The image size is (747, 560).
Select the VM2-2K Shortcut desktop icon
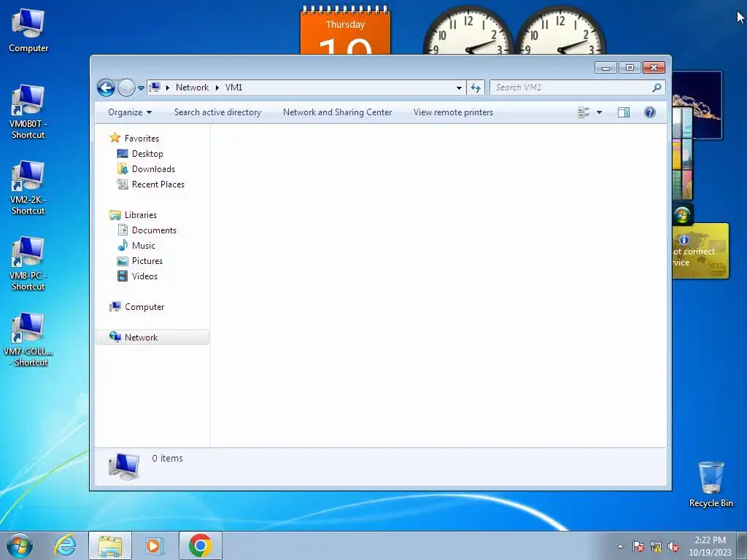click(28, 187)
